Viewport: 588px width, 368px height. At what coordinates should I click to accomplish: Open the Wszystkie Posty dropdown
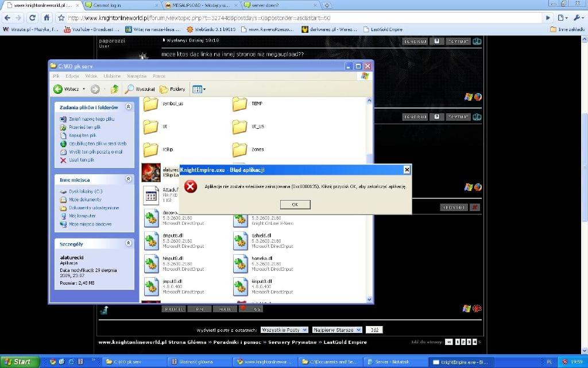284,329
